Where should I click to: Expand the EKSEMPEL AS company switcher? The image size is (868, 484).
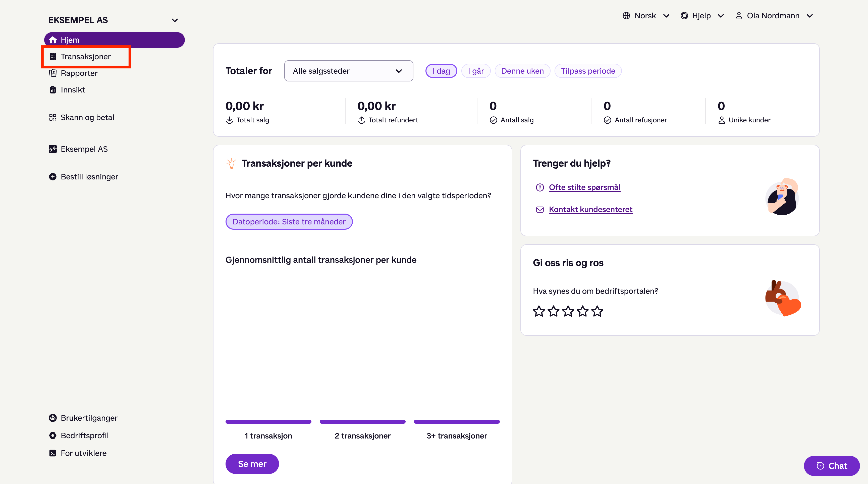coord(175,20)
